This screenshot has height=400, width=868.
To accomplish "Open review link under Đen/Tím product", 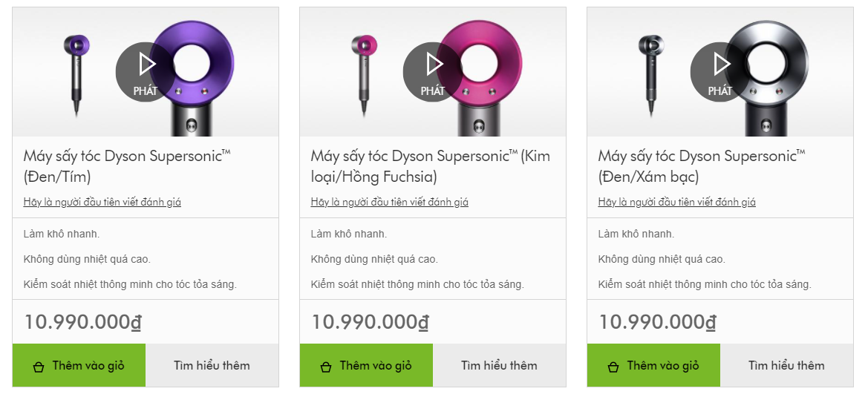I will click(x=102, y=202).
